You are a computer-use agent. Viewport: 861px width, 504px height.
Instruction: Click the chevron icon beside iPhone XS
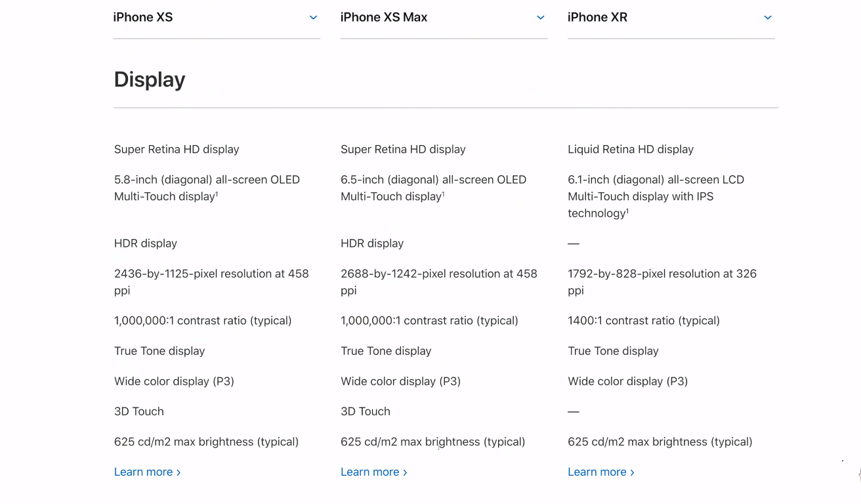pos(313,18)
